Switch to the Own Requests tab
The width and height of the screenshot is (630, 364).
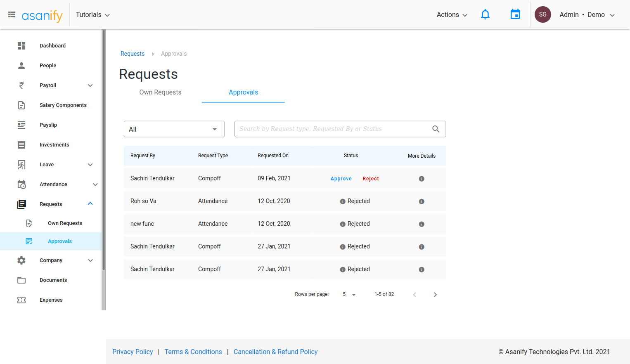160,92
